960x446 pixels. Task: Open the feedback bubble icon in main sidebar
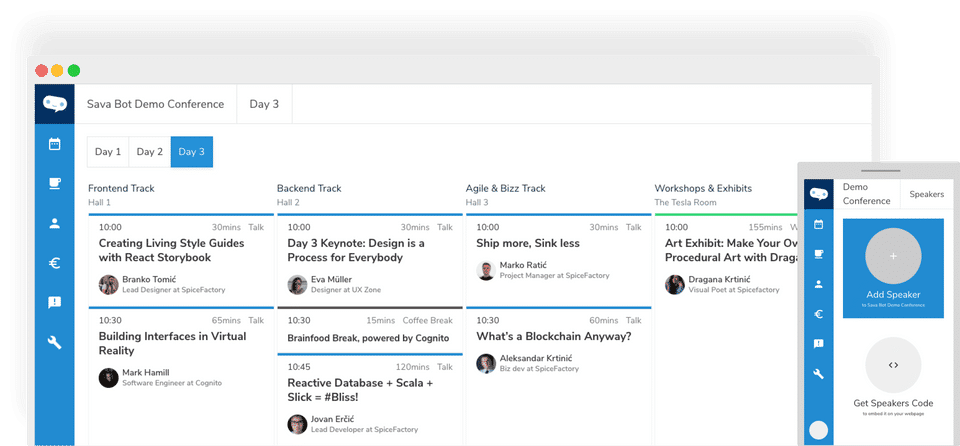[x=55, y=302]
